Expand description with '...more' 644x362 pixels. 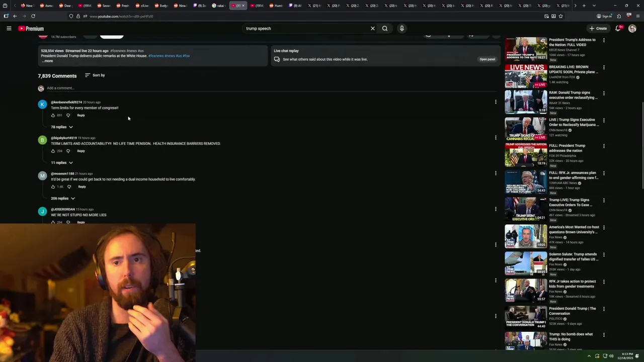click(47, 61)
